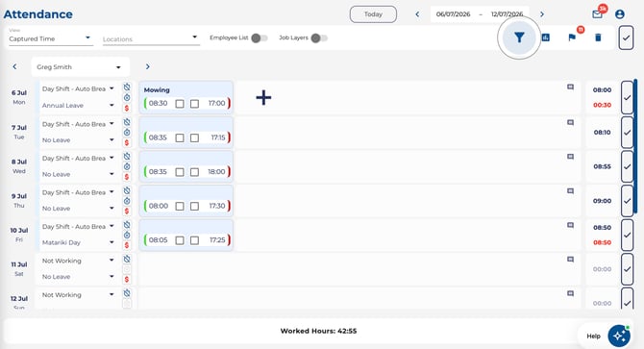
Task: Click the trash delete icon
Action: click(598, 37)
